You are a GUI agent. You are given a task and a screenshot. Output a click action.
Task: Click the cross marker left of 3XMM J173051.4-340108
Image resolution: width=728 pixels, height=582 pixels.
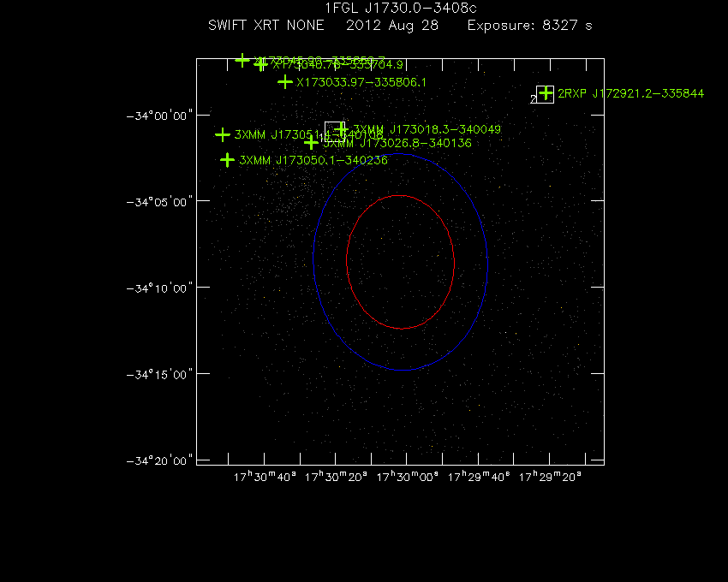223,135
